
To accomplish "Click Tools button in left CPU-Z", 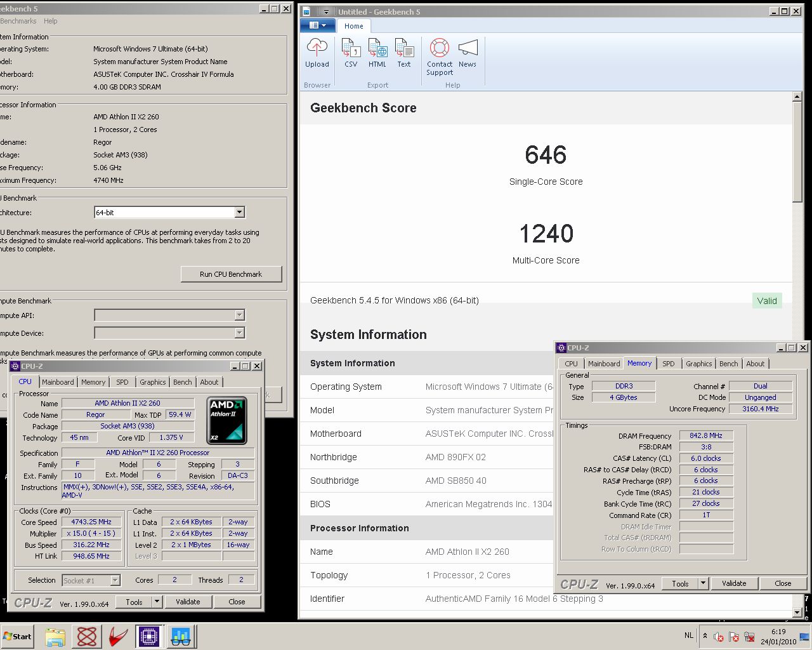I will pos(134,602).
